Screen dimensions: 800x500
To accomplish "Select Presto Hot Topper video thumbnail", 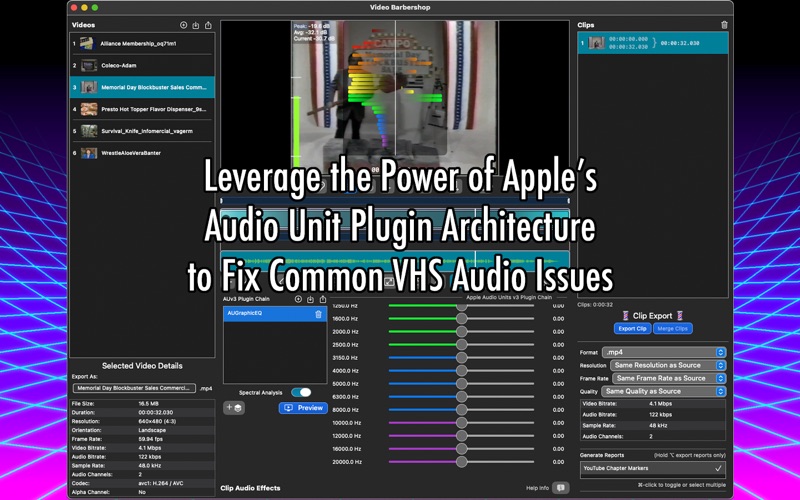I will tap(89, 109).
